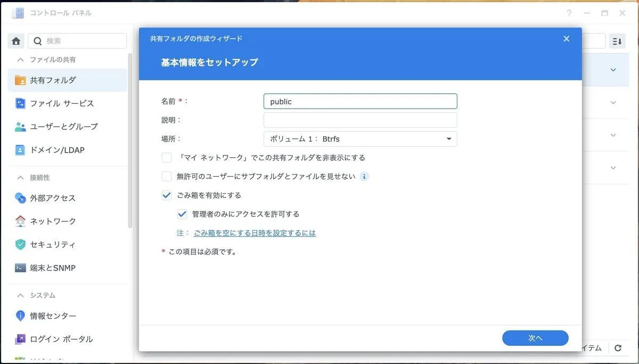Select User & Group (ユーザーとグループ) icon
This screenshot has height=364, width=639.
pyautogui.click(x=20, y=127)
